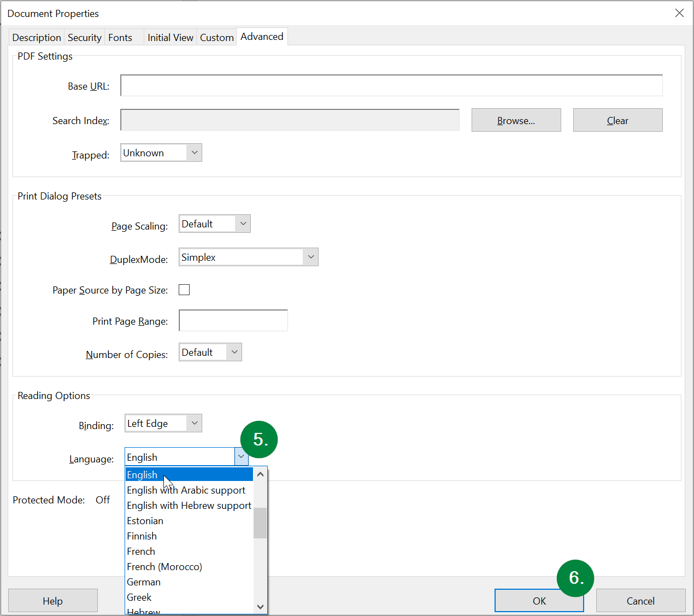Select Greek in the language list
694x616 pixels.
[189, 597]
